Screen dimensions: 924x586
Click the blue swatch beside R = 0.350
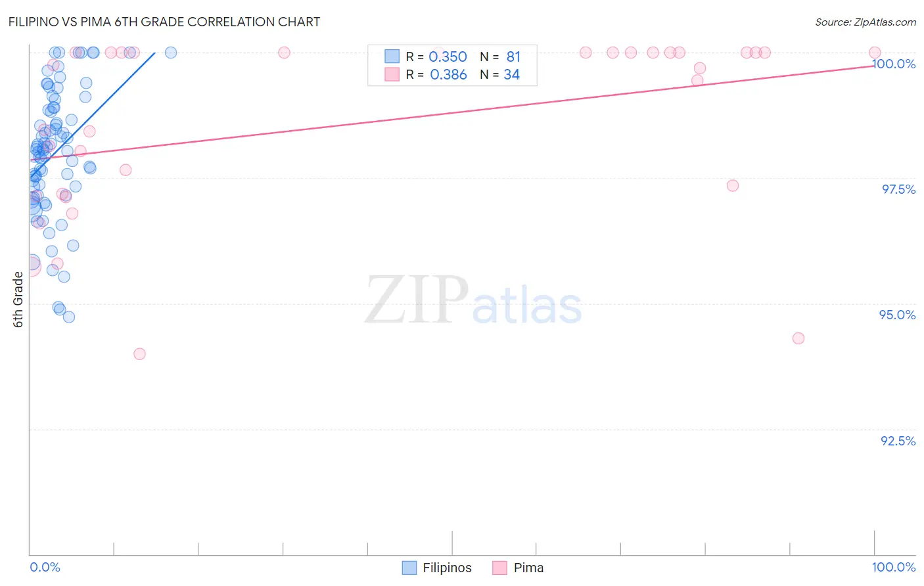[x=392, y=56]
